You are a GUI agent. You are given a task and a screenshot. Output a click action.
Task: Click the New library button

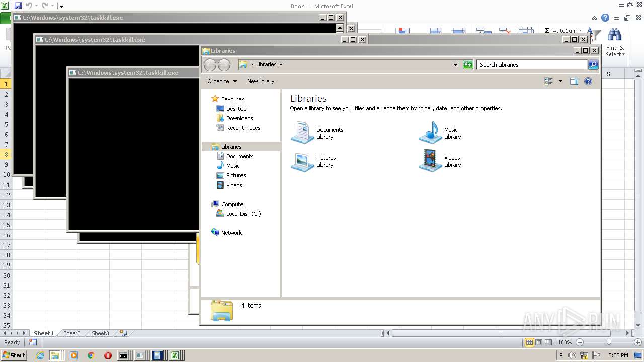[x=261, y=81]
